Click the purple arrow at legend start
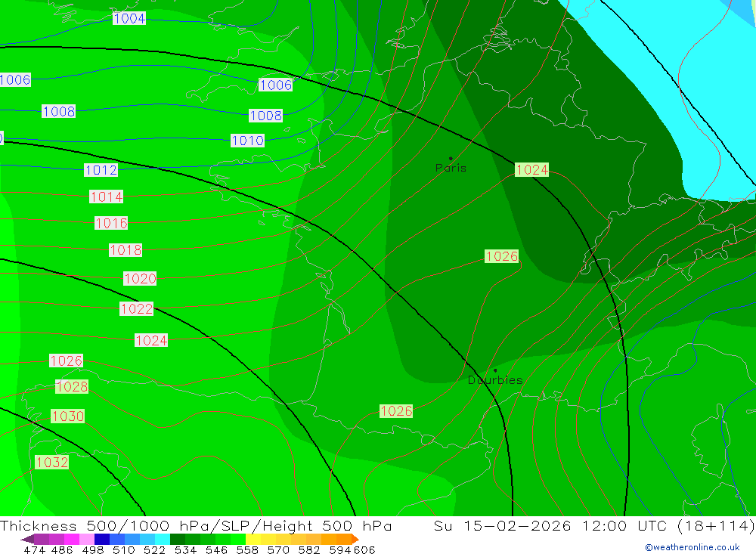This screenshot has width=756, height=554. coord(27,539)
